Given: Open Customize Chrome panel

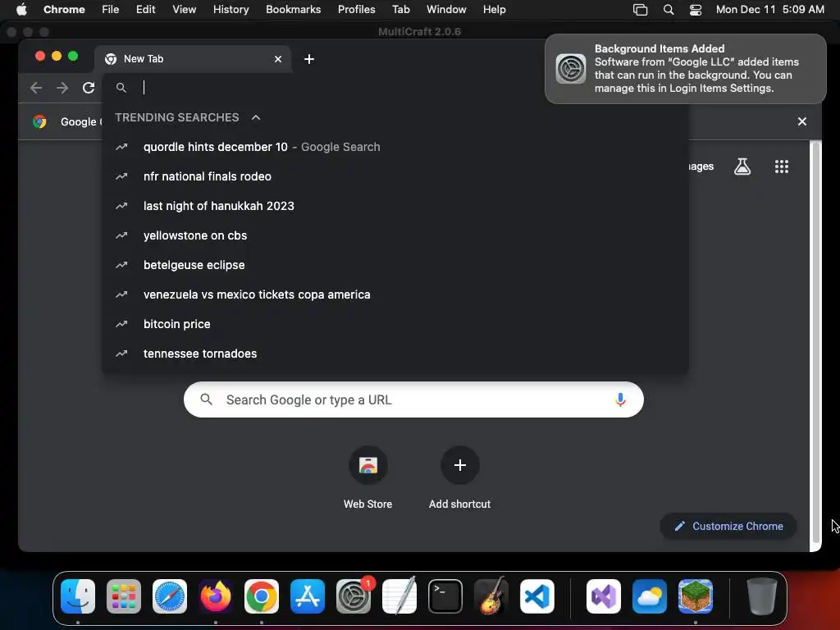Looking at the screenshot, I should pyautogui.click(x=728, y=526).
